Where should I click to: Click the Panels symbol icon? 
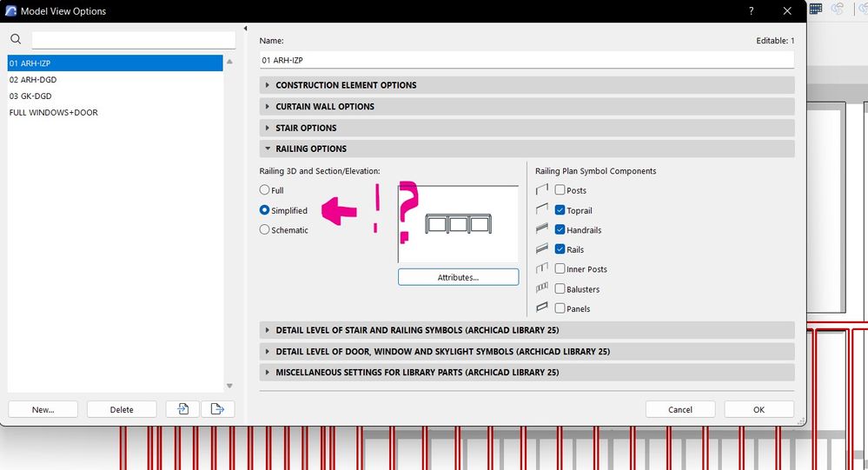click(542, 308)
